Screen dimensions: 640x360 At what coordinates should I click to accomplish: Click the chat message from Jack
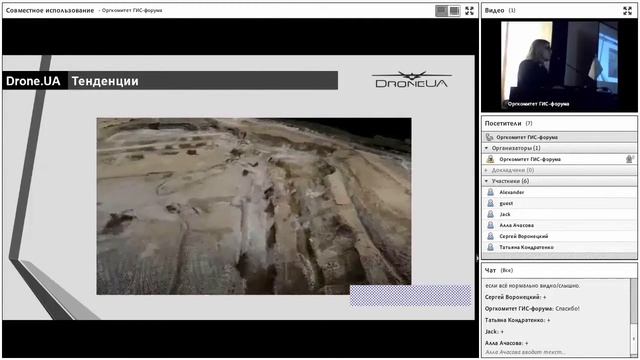coord(494,331)
